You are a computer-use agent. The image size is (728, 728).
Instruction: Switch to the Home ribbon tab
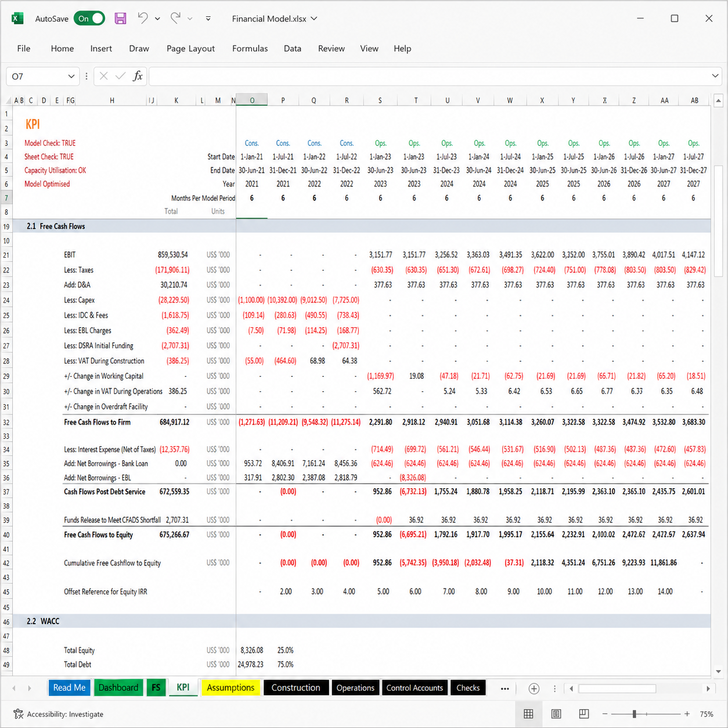pos(62,48)
